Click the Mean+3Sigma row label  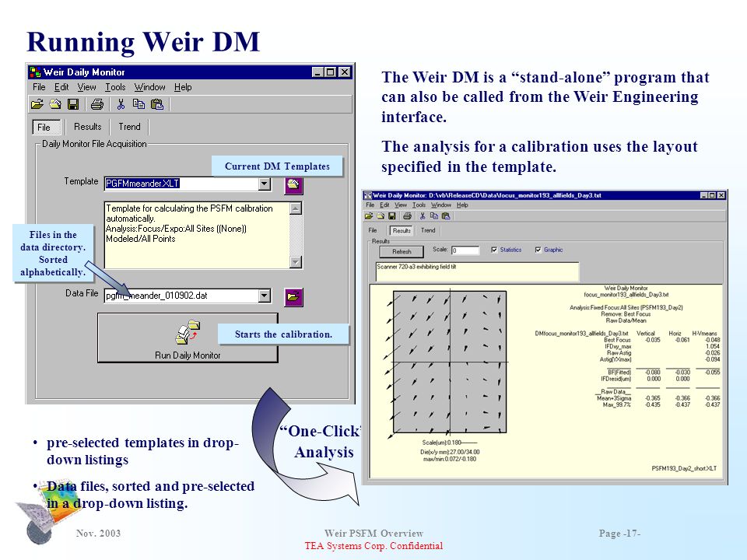614,398
